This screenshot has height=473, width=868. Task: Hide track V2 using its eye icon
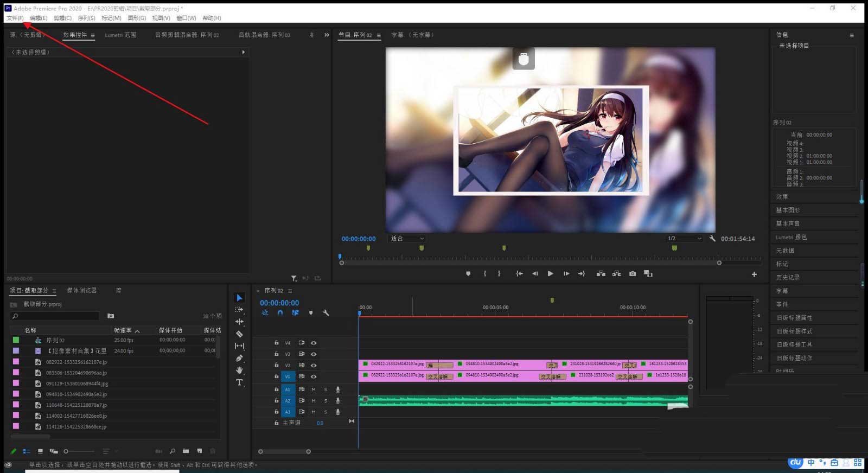pos(314,366)
